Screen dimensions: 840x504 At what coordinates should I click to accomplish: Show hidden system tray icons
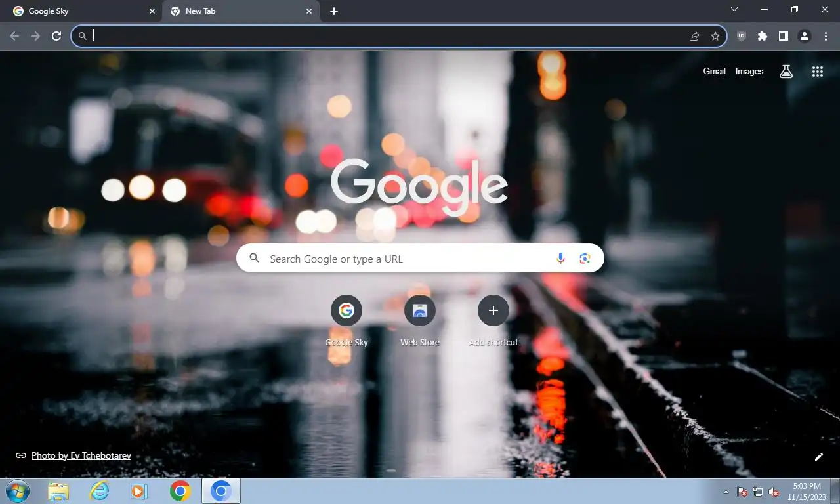(x=726, y=492)
